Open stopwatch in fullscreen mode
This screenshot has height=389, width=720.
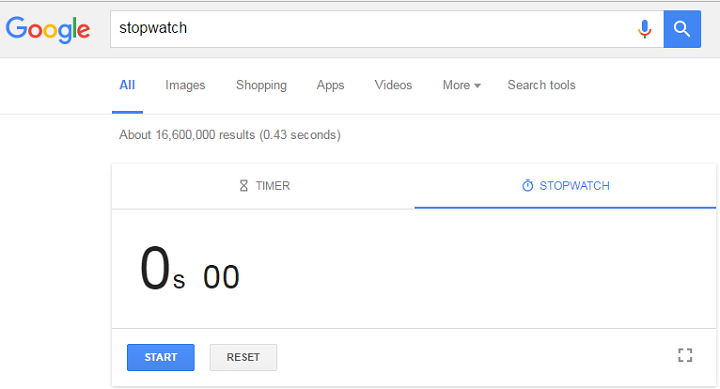[x=685, y=355]
